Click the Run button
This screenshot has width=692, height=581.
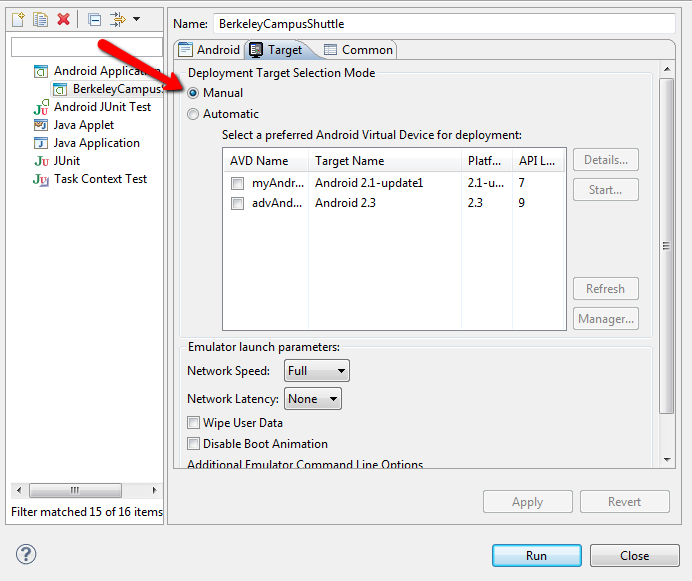(x=536, y=556)
